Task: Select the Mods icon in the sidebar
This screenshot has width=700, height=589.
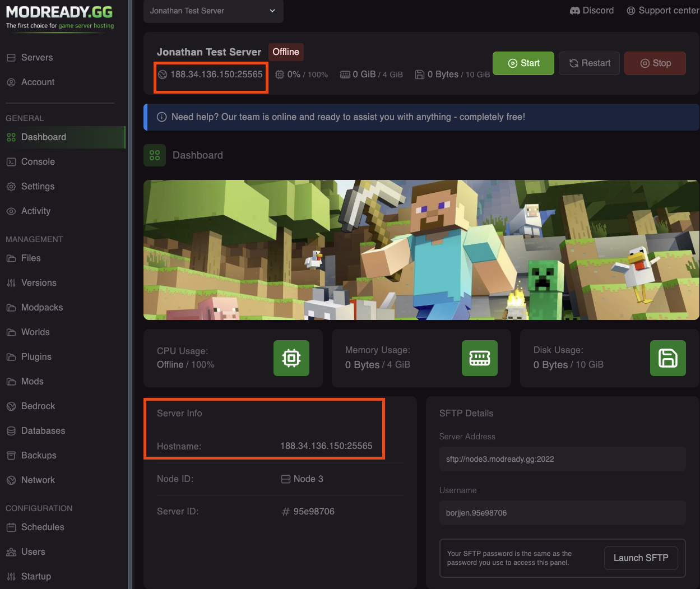Action: [x=33, y=381]
